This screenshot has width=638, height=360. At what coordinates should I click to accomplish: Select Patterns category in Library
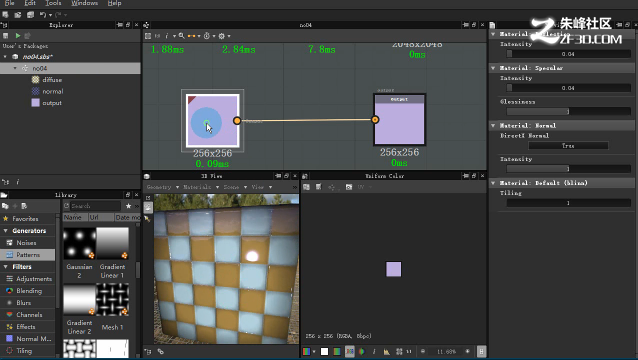tap(28, 255)
